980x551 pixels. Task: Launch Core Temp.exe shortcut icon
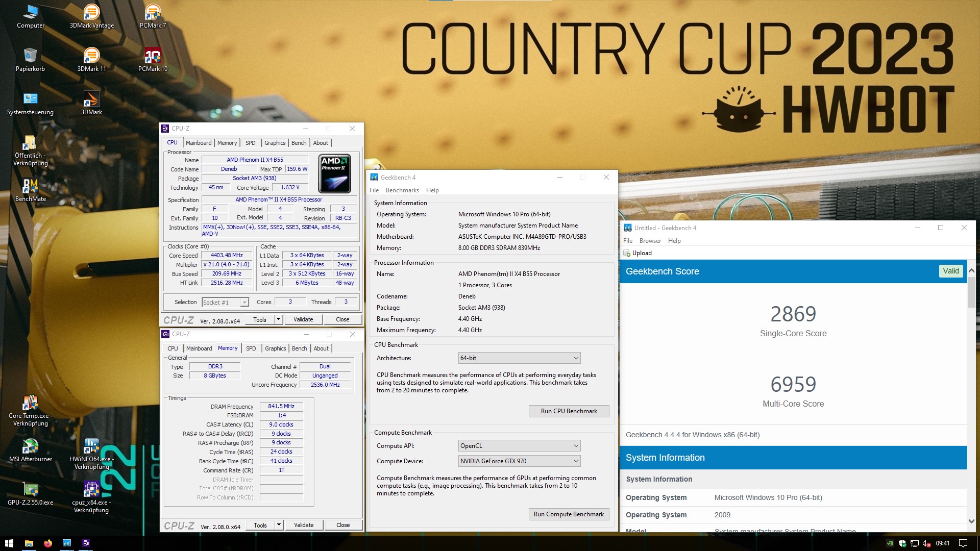30,411
